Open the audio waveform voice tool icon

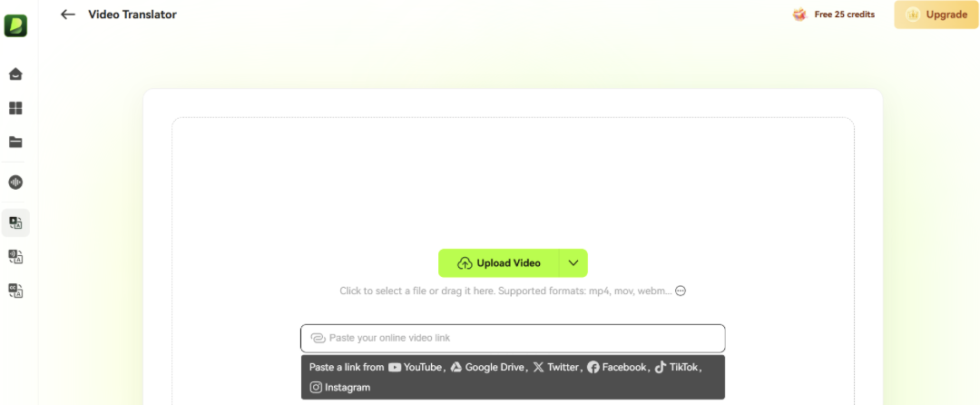tap(15, 183)
